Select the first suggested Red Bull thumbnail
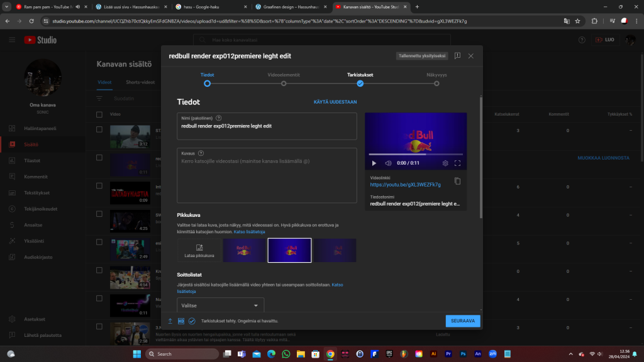This screenshot has height=362, width=644. [x=245, y=250]
